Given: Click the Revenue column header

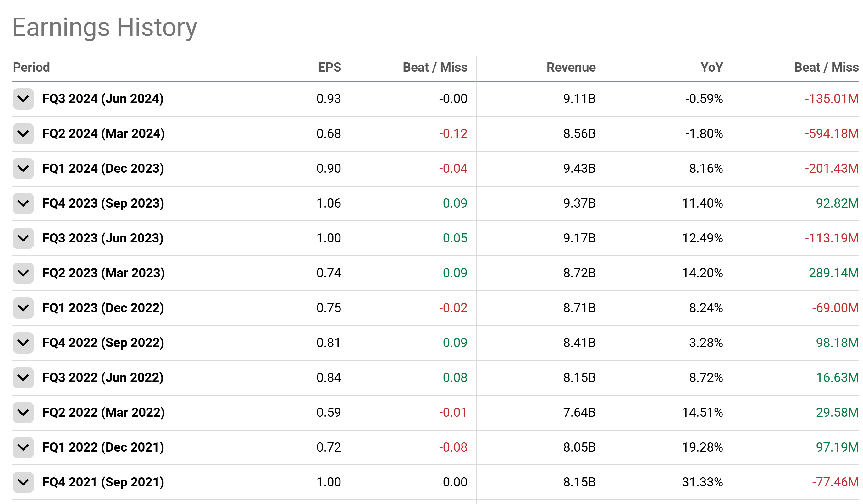Looking at the screenshot, I should [x=571, y=67].
